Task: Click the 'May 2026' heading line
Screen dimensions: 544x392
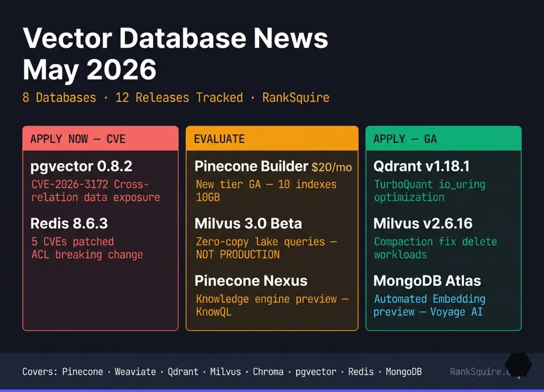Action: tap(90, 70)
